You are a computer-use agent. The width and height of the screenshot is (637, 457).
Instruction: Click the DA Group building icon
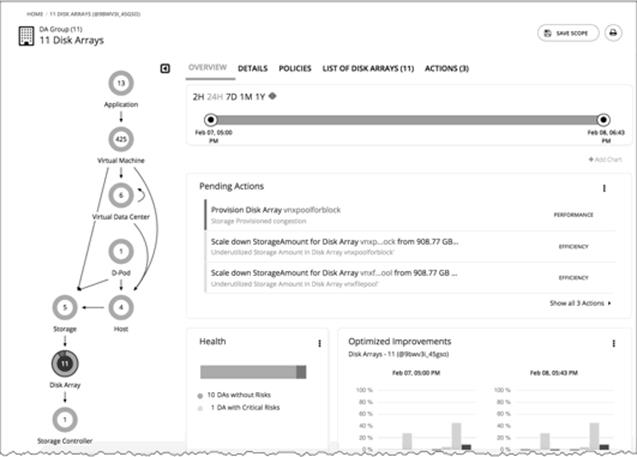26,36
